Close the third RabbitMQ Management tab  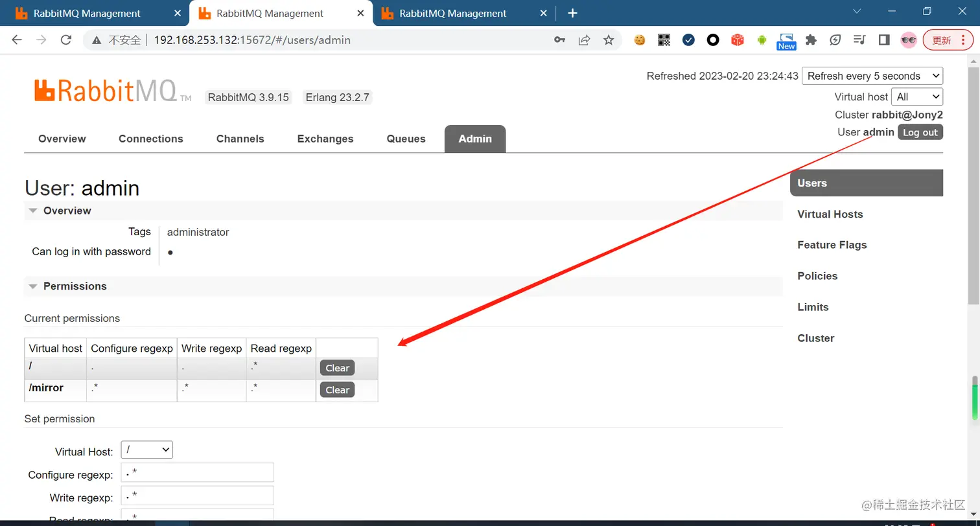click(544, 13)
